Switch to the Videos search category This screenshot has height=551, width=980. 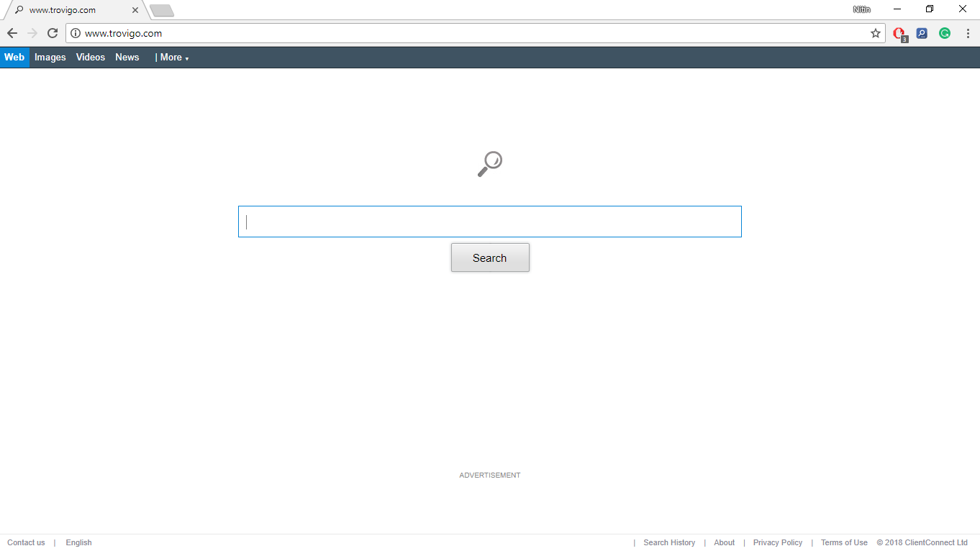[90, 58]
